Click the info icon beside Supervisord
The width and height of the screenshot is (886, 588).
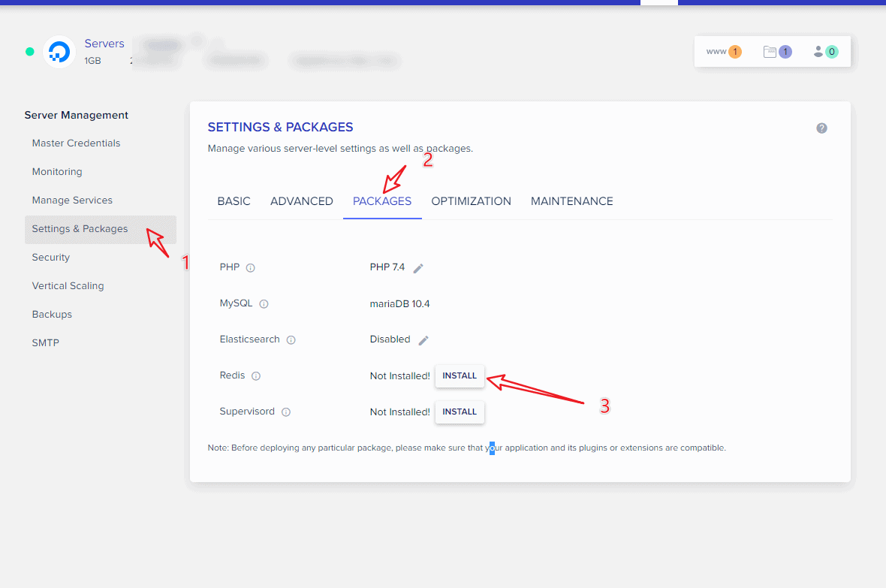pyautogui.click(x=286, y=412)
